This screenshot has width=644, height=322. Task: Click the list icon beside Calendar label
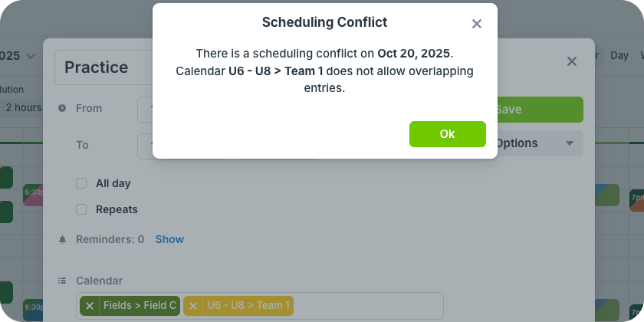62,281
